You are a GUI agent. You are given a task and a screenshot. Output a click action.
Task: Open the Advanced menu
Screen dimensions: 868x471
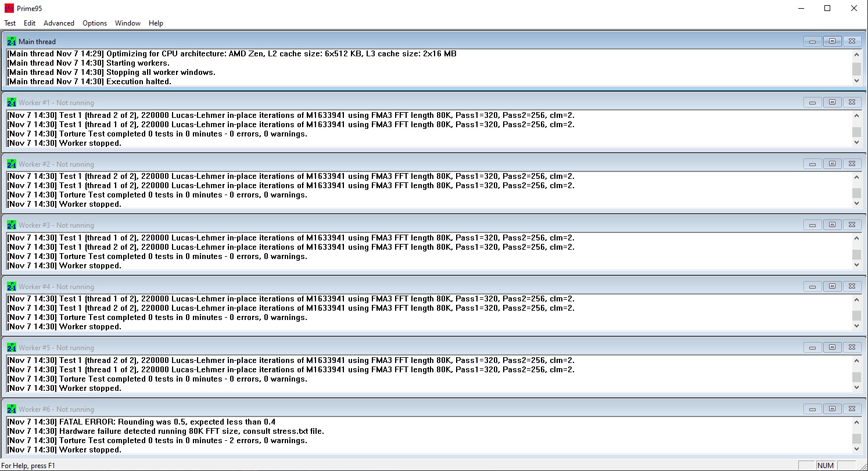[59, 23]
